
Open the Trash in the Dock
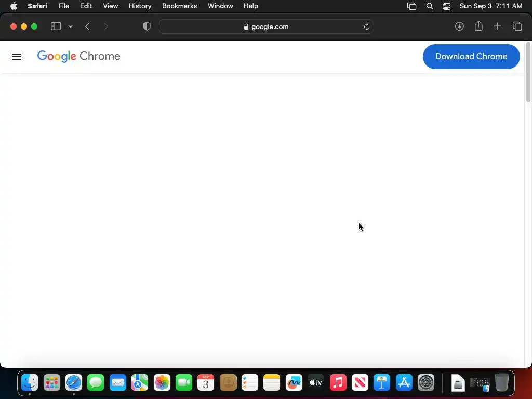tap(502, 383)
